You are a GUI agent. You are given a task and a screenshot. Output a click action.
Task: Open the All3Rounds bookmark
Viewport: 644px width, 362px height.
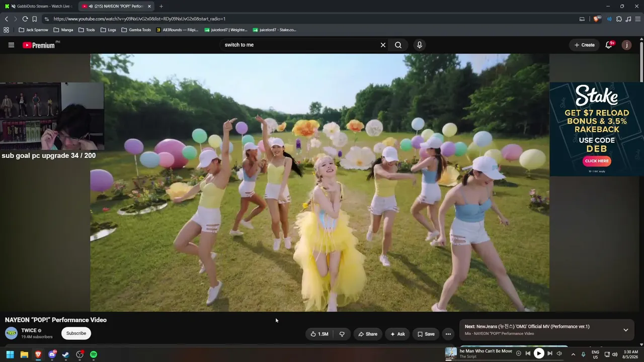177,30
